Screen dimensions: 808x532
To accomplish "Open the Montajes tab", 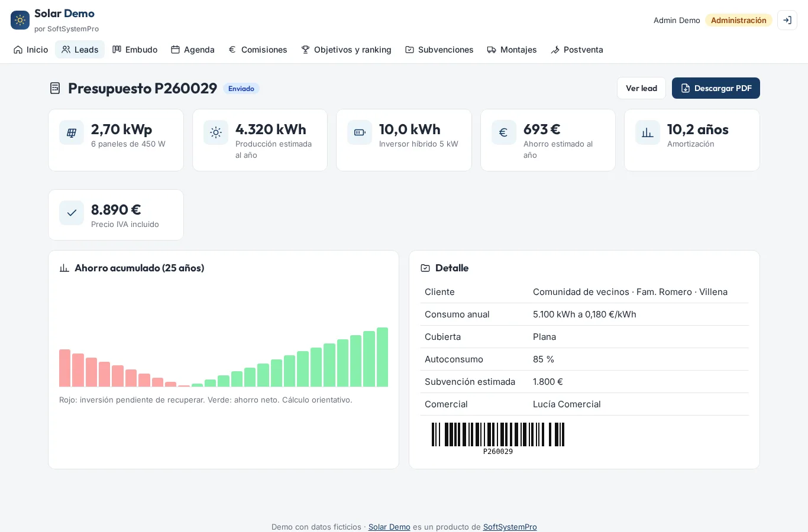I will 512,50.
